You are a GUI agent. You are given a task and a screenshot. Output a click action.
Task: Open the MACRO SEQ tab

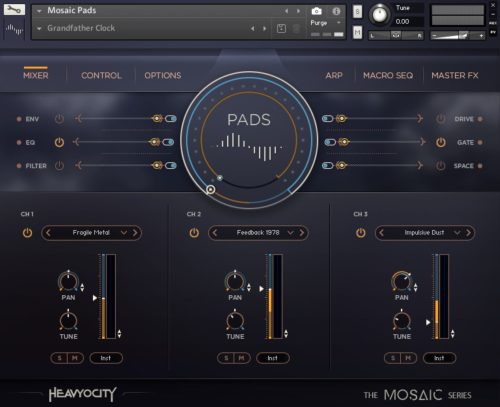point(388,76)
